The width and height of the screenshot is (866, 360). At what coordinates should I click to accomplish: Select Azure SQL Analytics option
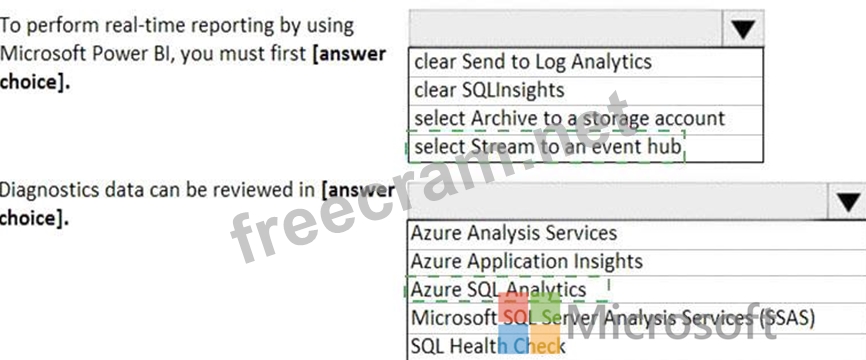(636, 289)
